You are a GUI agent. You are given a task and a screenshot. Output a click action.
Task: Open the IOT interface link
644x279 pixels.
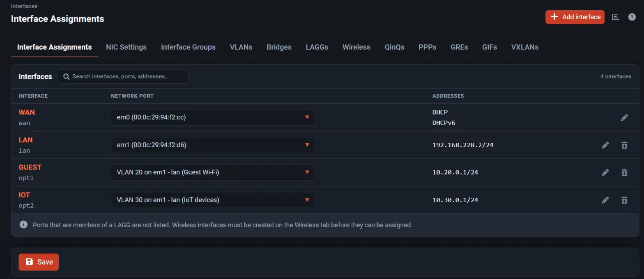click(24, 195)
